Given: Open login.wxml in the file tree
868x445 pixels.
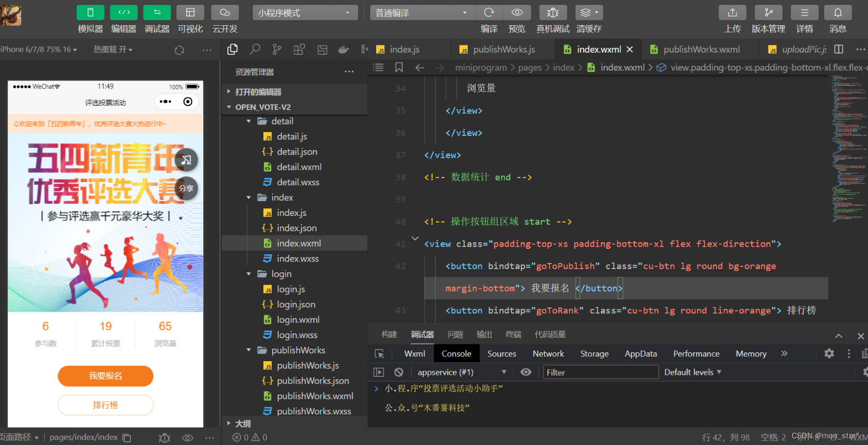Looking at the screenshot, I should tap(298, 320).
